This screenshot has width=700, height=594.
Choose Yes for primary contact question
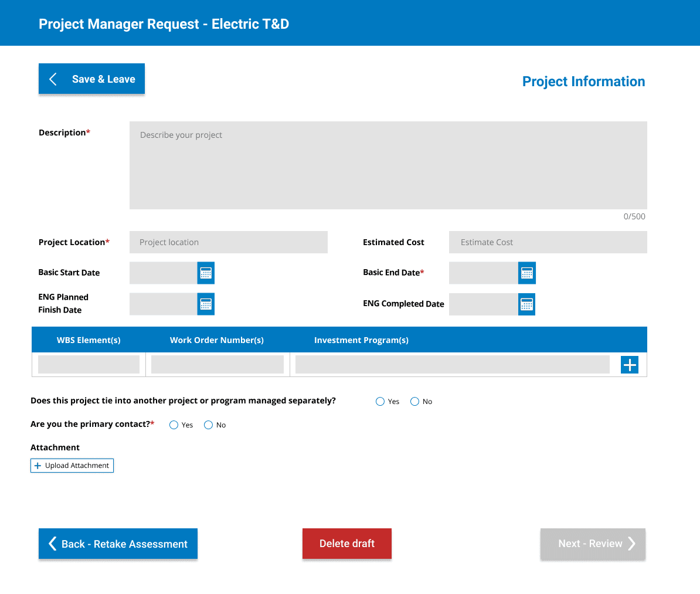[x=174, y=425]
